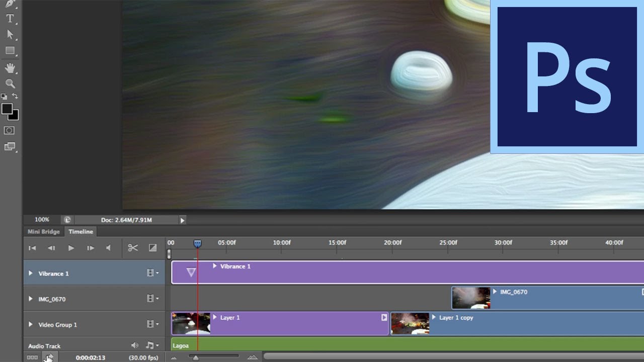Step back to the previous frame
This screenshot has height=362, width=644.
pos(51,248)
